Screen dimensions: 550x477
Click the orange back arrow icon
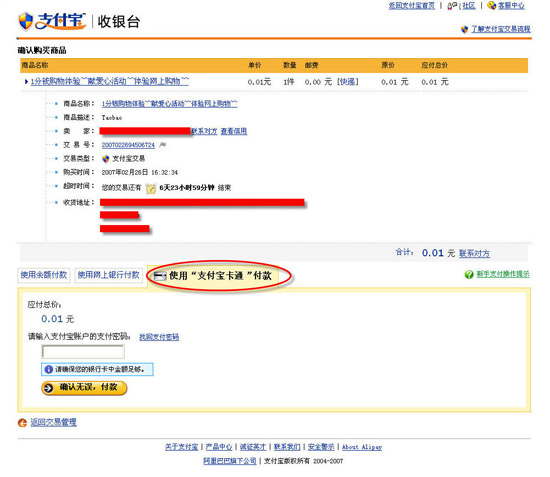[22, 423]
